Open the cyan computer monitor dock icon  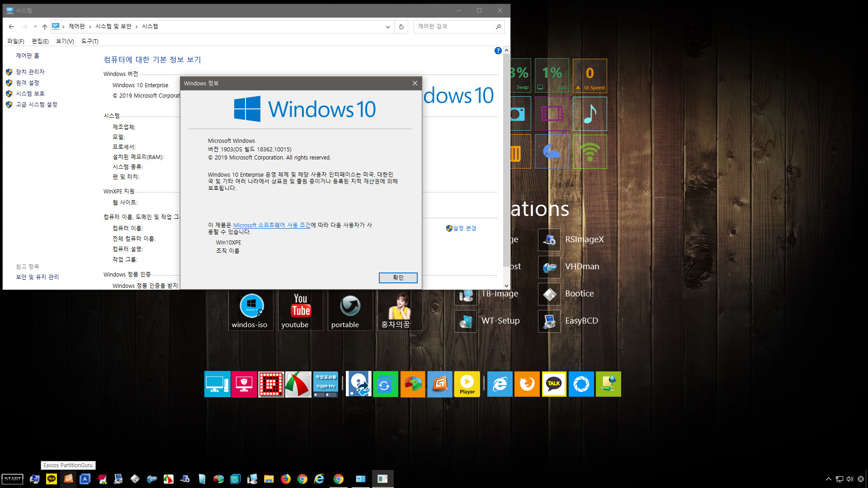point(217,384)
